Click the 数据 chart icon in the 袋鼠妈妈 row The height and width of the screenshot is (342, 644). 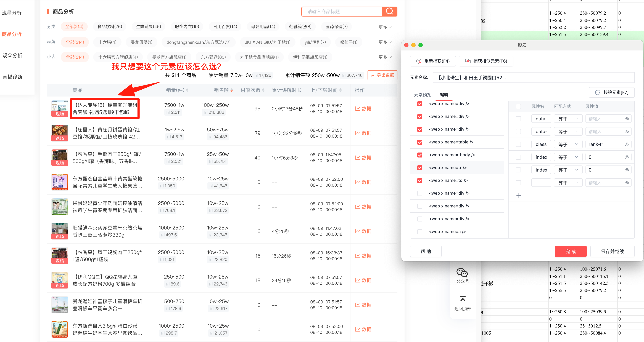pyautogui.click(x=358, y=207)
